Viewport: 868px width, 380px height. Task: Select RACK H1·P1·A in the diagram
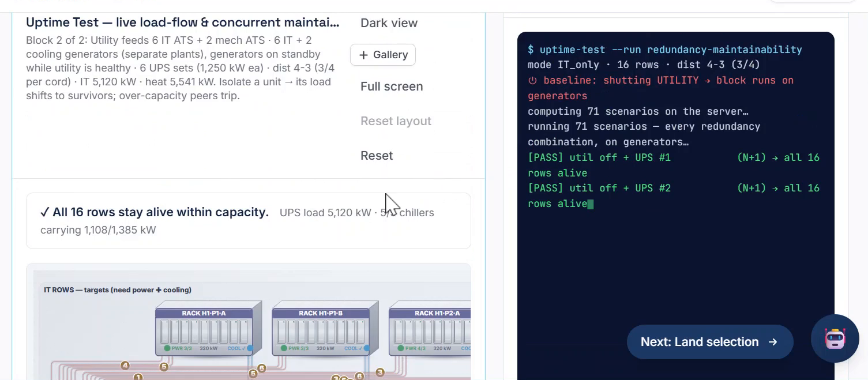coord(208,329)
